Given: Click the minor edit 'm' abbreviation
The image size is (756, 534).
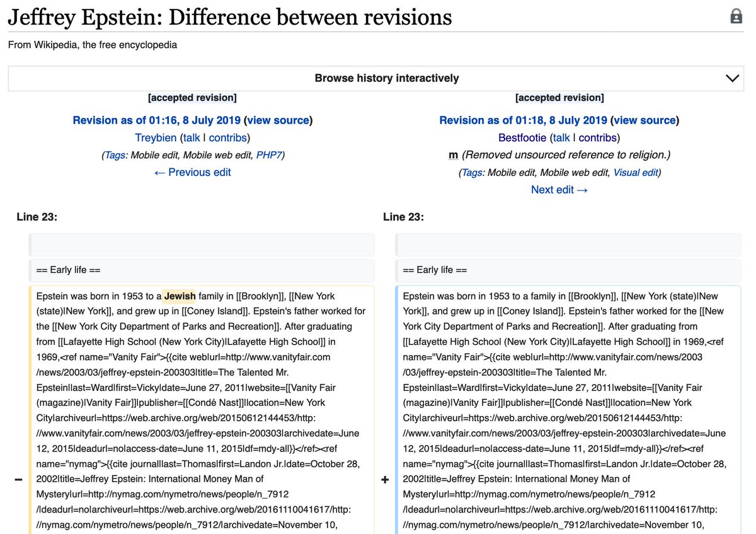Looking at the screenshot, I should pyautogui.click(x=453, y=154).
